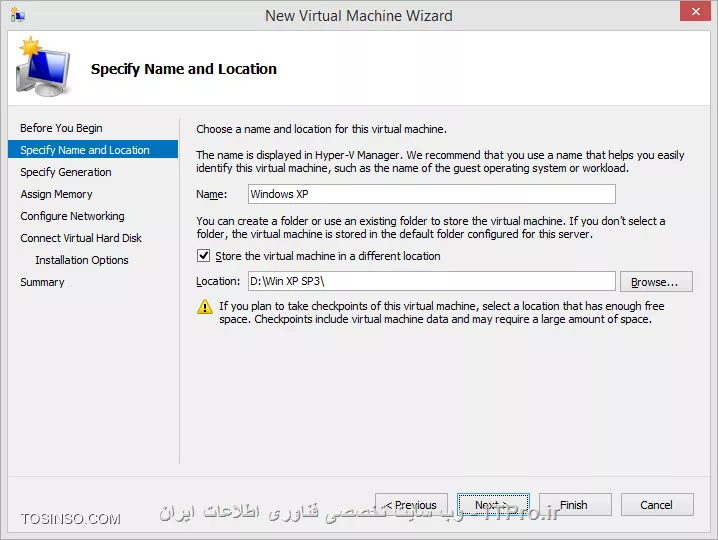Click the Location field with D:\Win XP SP3\
718x540 pixels.
(x=432, y=281)
